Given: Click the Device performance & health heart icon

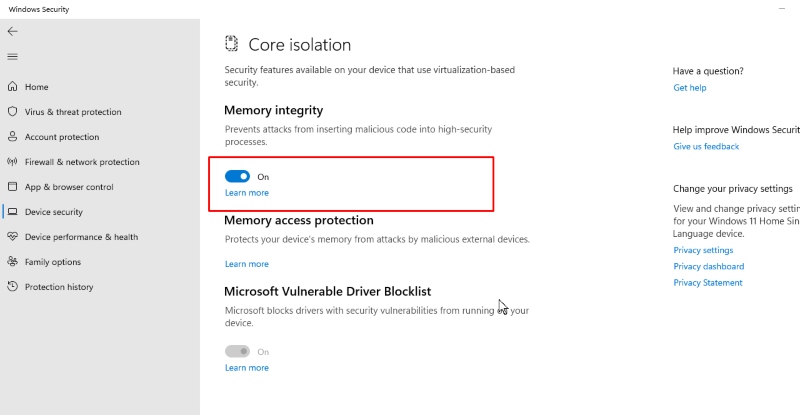Looking at the screenshot, I should (x=12, y=236).
